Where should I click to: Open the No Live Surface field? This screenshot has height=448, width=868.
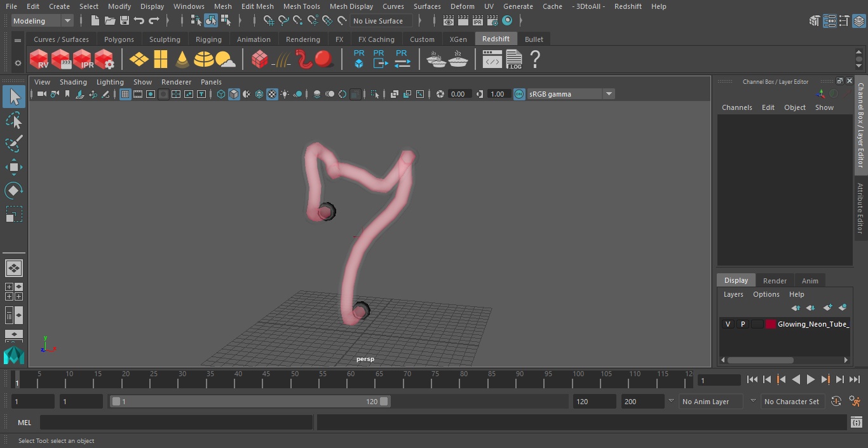click(x=381, y=21)
